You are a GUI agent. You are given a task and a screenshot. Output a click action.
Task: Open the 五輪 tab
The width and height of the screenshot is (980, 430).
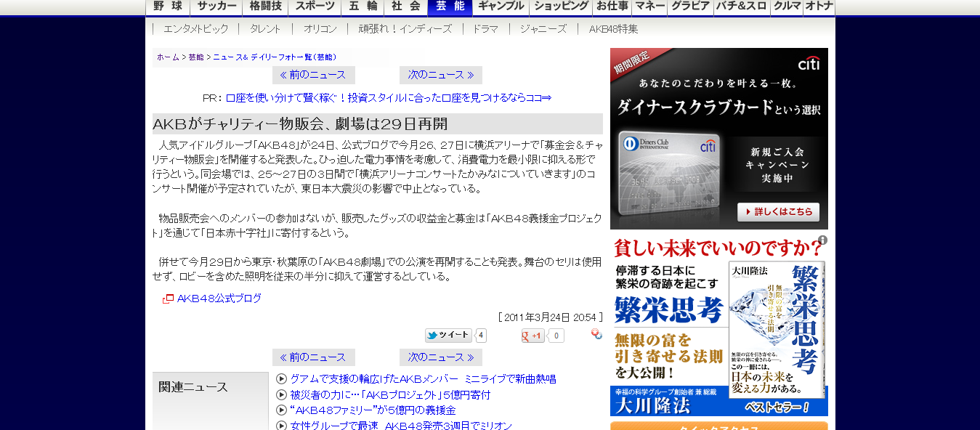coord(363,7)
